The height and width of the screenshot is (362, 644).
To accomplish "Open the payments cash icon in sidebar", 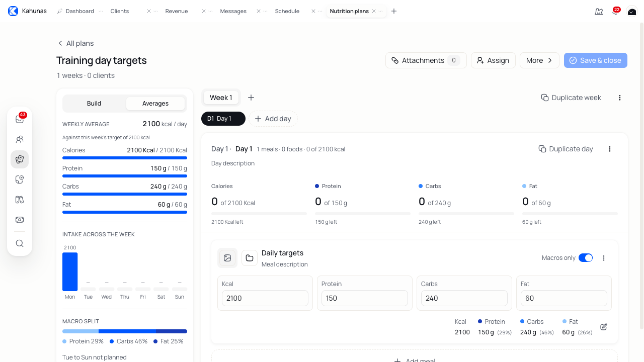I will pos(20,220).
